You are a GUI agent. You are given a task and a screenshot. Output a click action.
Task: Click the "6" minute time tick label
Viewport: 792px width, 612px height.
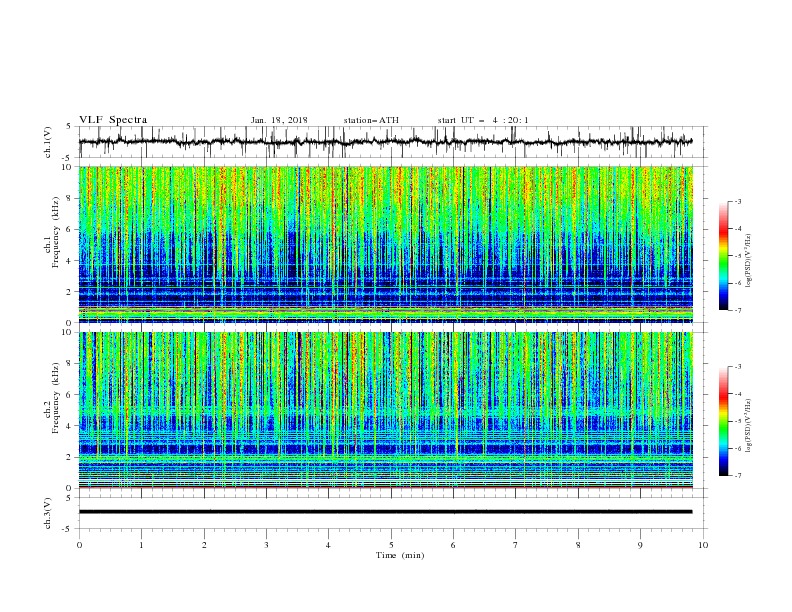453,545
